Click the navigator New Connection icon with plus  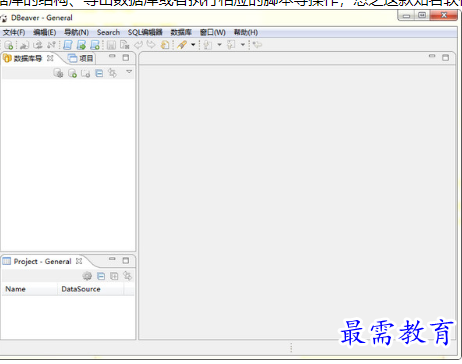click(x=72, y=73)
